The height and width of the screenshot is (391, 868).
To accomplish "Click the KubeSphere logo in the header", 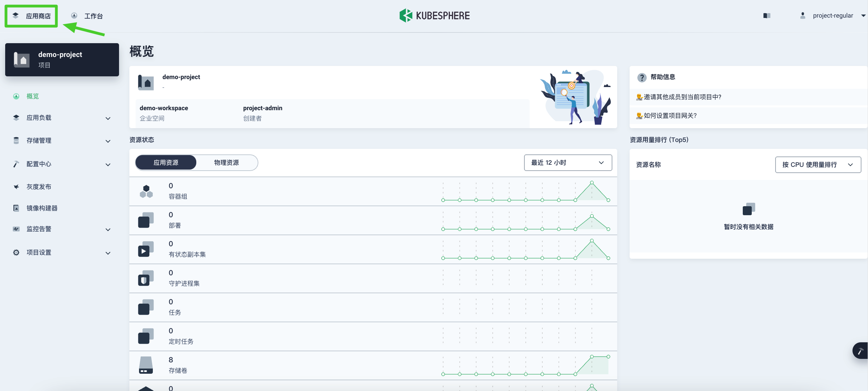I will tap(435, 15).
